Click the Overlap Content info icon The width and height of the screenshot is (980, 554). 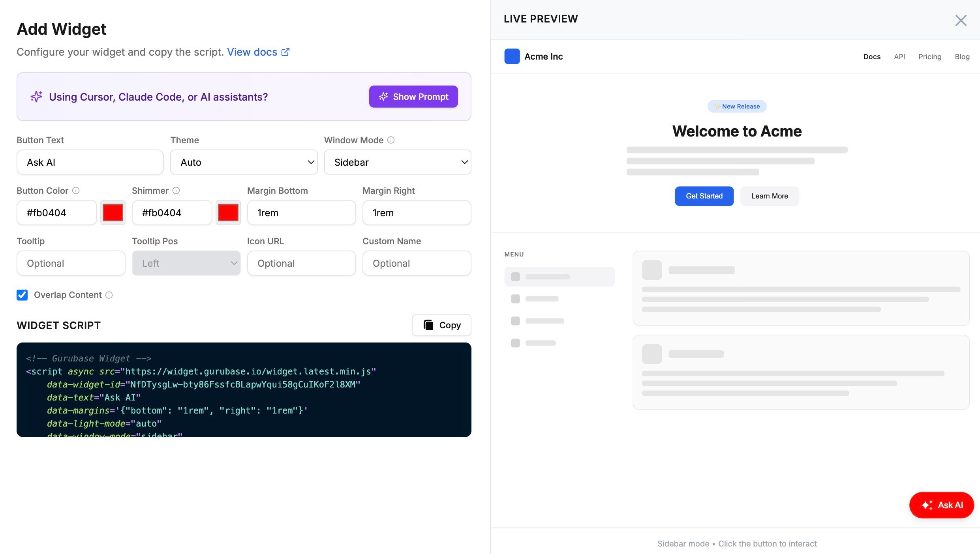pyautogui.click(x=109, y=295)
